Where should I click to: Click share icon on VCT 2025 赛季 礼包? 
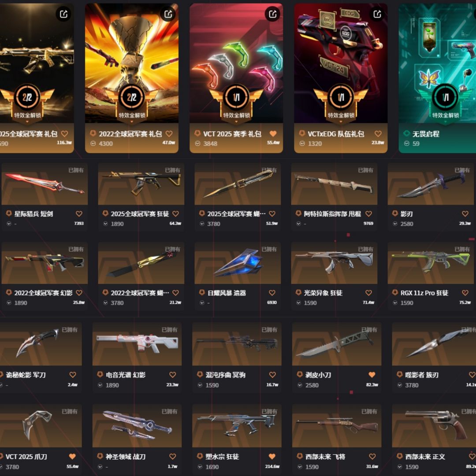pyautogui.click(x=273, y=14)
